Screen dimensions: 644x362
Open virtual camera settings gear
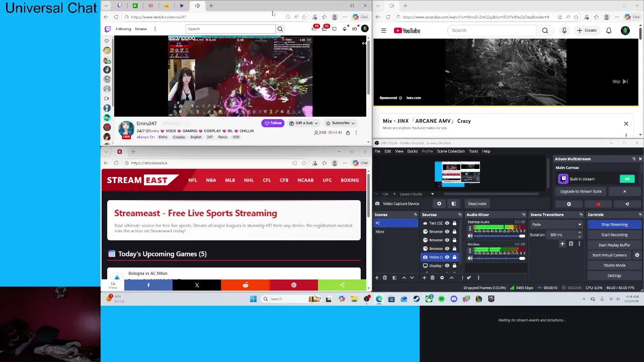(637, 255)
